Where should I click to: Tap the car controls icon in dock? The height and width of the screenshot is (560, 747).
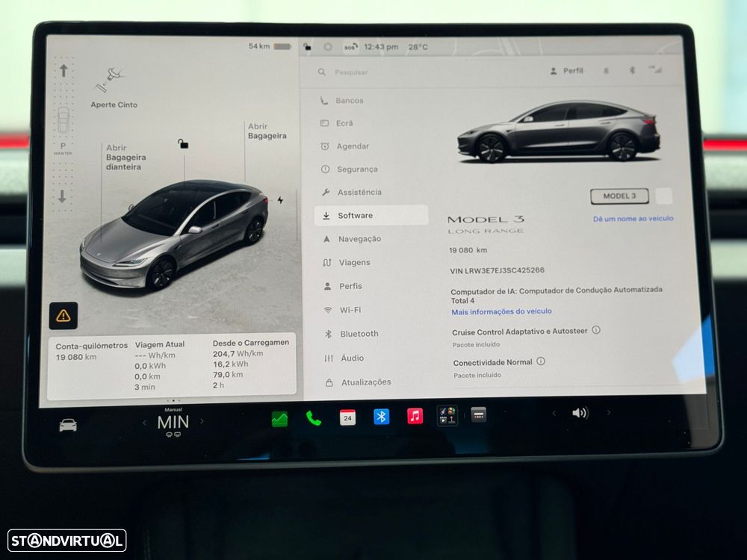tap(68, 425)
